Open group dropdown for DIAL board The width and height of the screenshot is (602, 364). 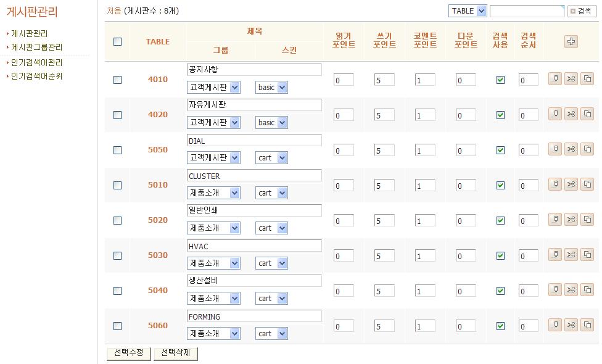pyautogui.click(x=213, y=157)
